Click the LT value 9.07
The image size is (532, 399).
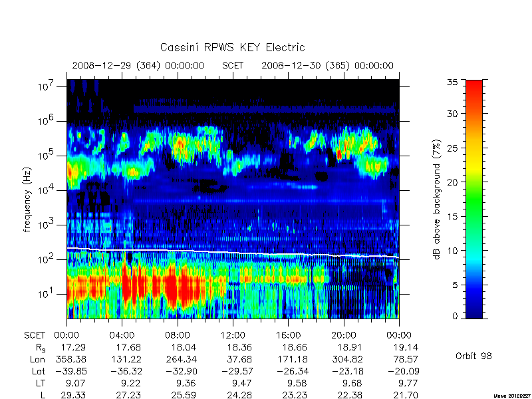click(x=76, y=383)
